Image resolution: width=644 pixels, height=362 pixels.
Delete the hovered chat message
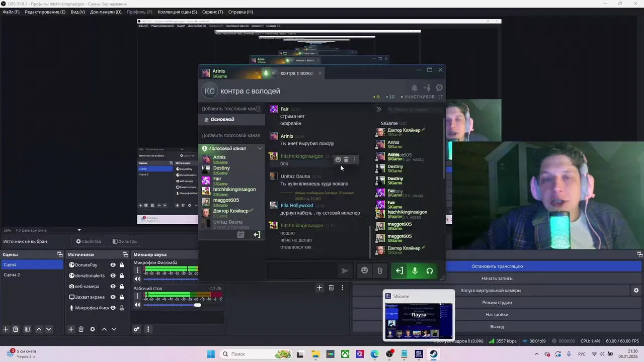point(346,160)
